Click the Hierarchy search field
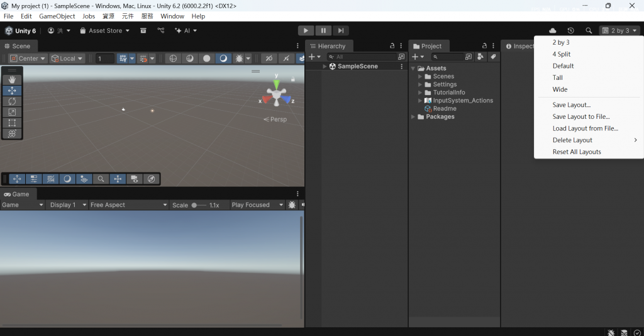The image size is (644, 336). [x=362, y=57]
